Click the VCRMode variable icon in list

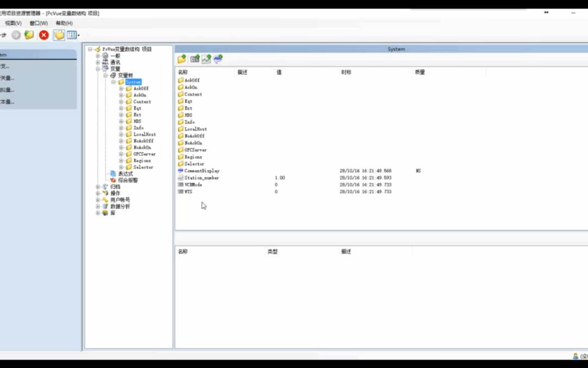(x=180, y=185)
